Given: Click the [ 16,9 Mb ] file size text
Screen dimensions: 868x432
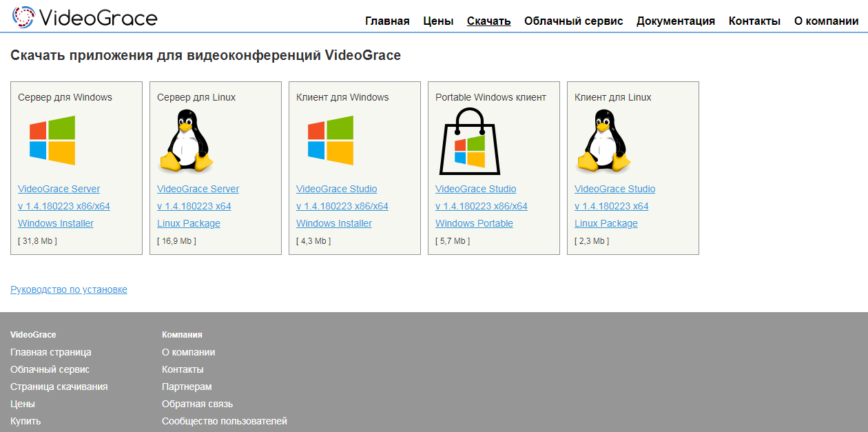Looking at the screenshot, I should 176,241.
